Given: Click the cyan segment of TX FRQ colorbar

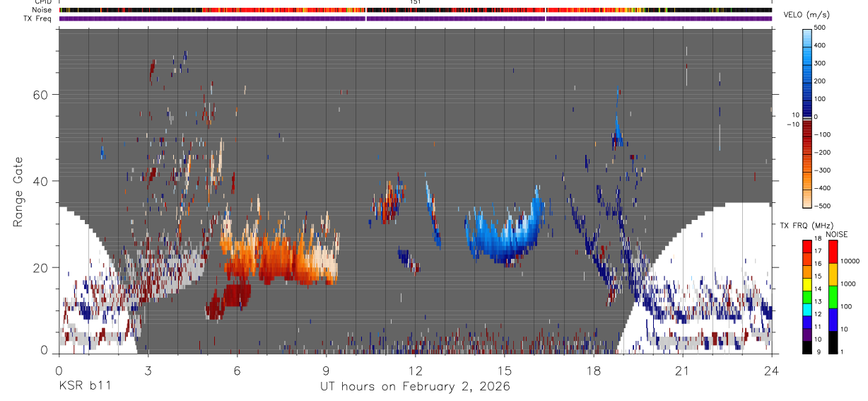Looking at the screenshot, I should point(807,310).
